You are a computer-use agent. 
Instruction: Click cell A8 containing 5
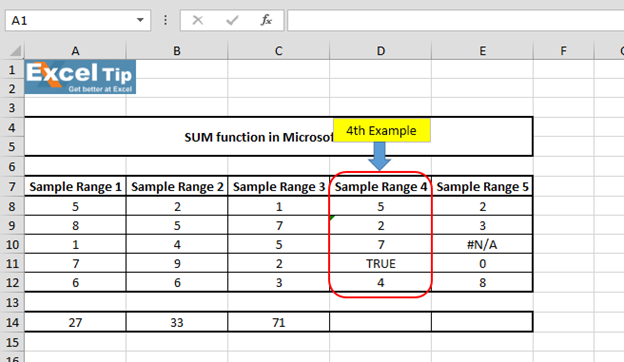(x=75, y=206)
